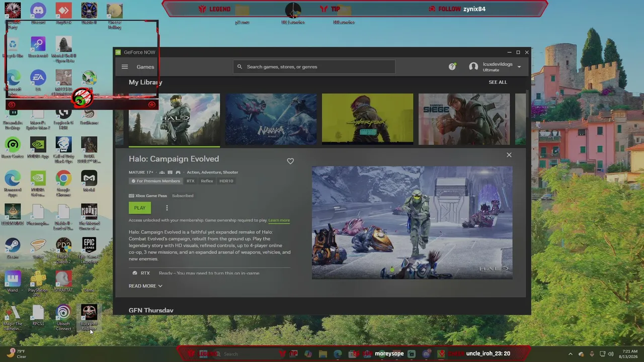Select the Halo Campaign Evolved library tile
The image size is (644, 362).
[x=174, y=119]
